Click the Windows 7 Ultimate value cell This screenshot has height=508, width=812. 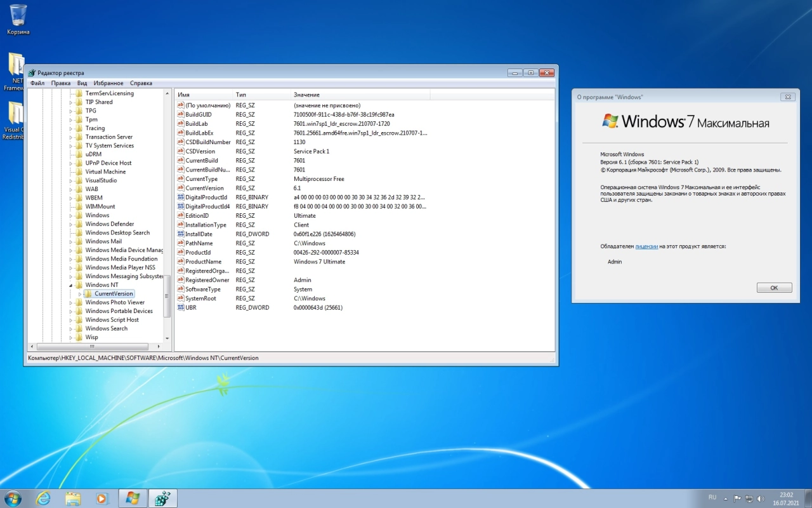pyautogui.click(x=320, y=262)
